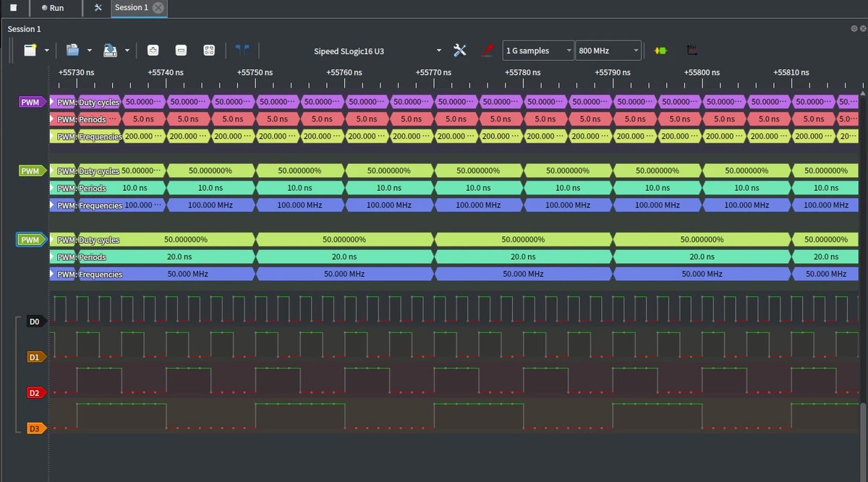Open channel selection with the red probe icon
Viewport: 868px width, 482px height.
487,51
